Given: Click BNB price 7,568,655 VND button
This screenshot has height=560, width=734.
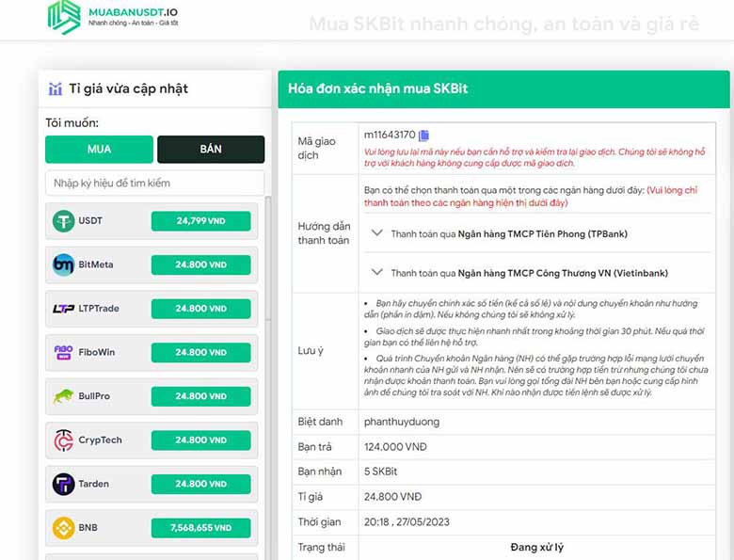Looking at the screenshot, I should [x=200, y=528].
